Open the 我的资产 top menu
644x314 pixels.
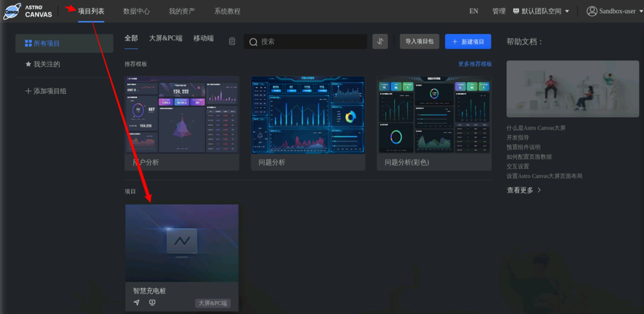(x=182, y=11)
